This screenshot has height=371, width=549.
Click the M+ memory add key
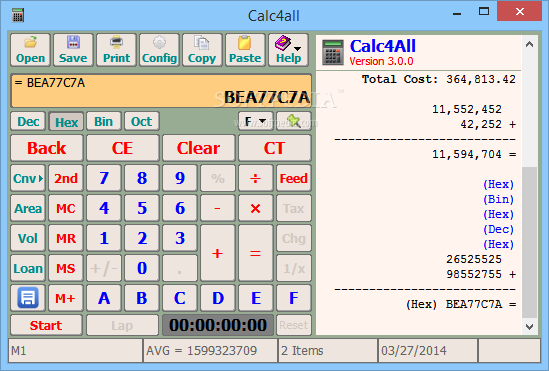66,298
